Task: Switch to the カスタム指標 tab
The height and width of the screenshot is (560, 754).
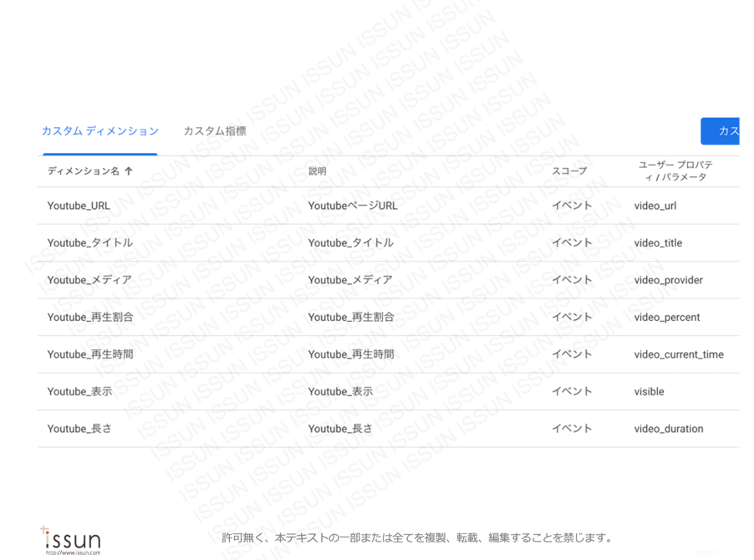Action: click(x=215, y=131)
